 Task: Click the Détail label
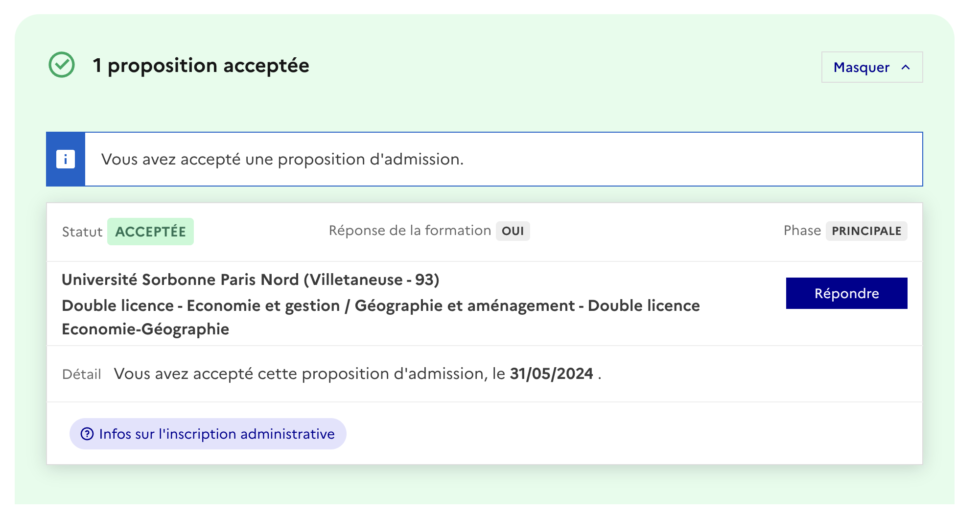tap(82, 374)
